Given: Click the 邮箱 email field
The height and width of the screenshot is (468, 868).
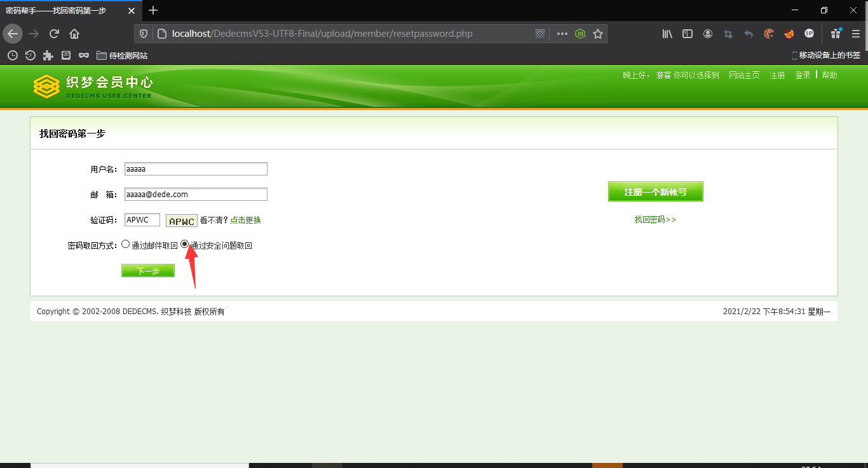Looking at the screenshot, I should 196,195.
